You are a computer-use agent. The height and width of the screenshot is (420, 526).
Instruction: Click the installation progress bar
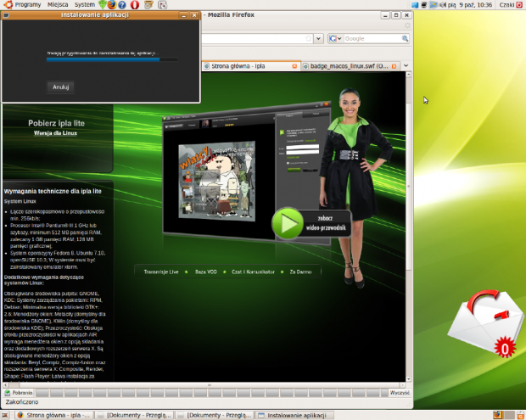112,59
